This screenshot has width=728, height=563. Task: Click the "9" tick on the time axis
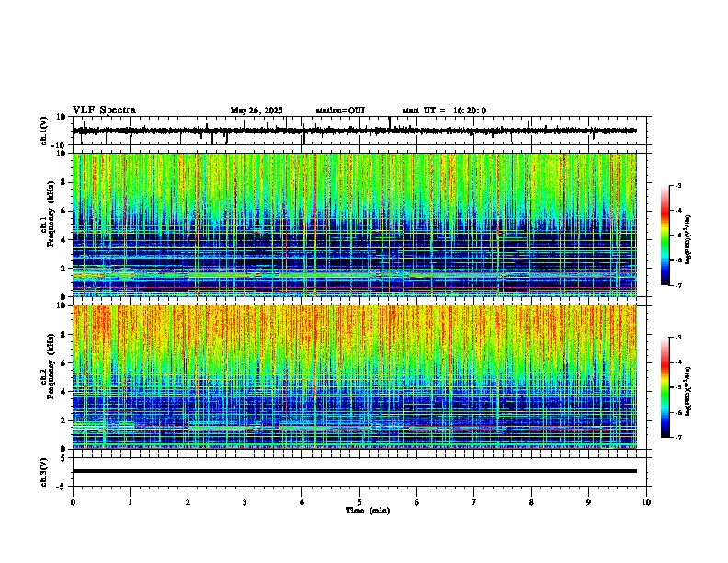point(588,502)
